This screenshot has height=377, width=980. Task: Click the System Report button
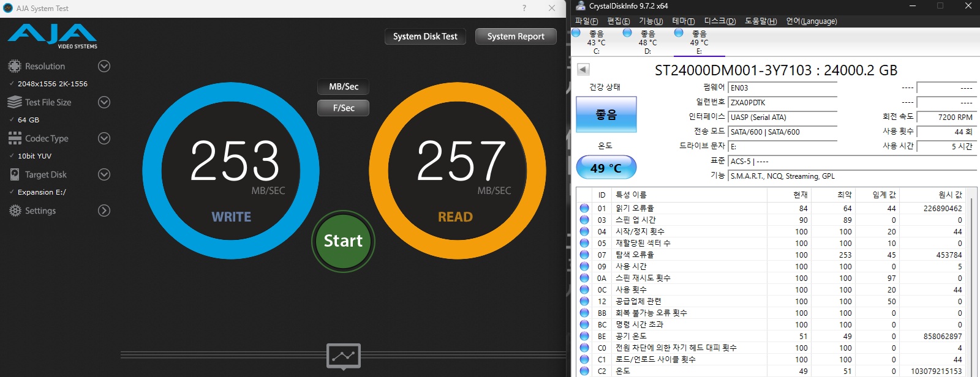click(516, 36)
